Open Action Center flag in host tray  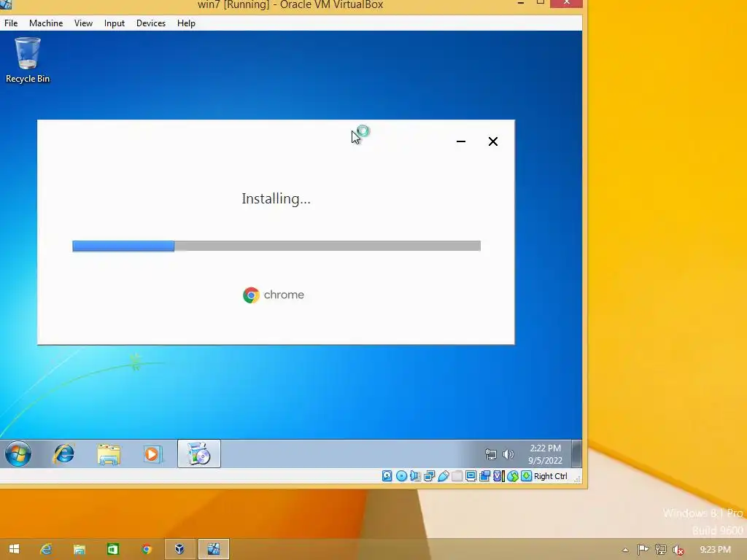coord(643,550)
